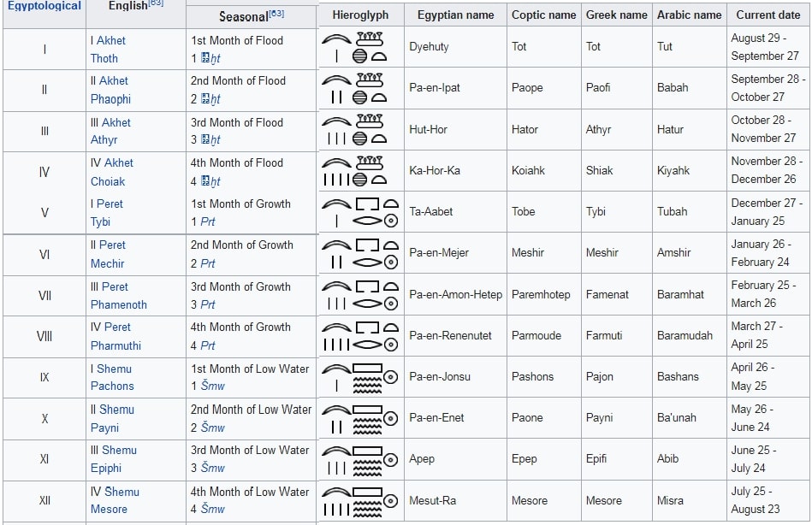Click the Pa-en-Enet hieroglyph image
This screenshot has height=525, width=812.
360,418
